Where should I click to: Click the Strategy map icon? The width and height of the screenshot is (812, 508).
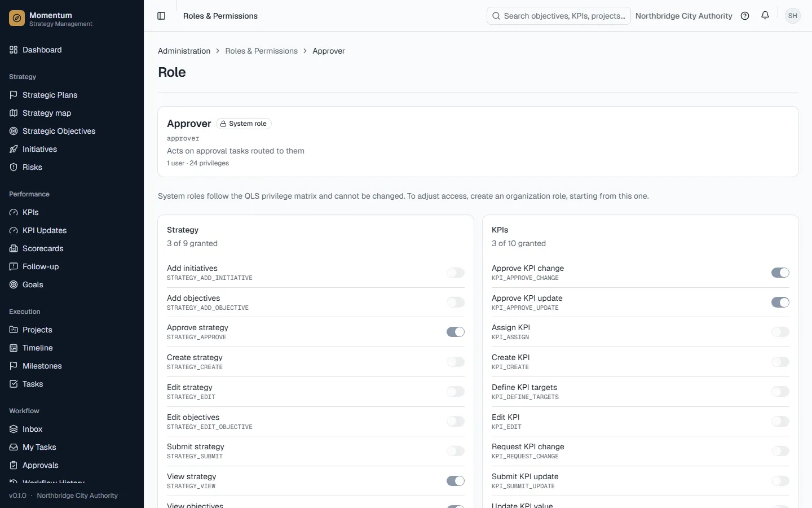[14, 113]
